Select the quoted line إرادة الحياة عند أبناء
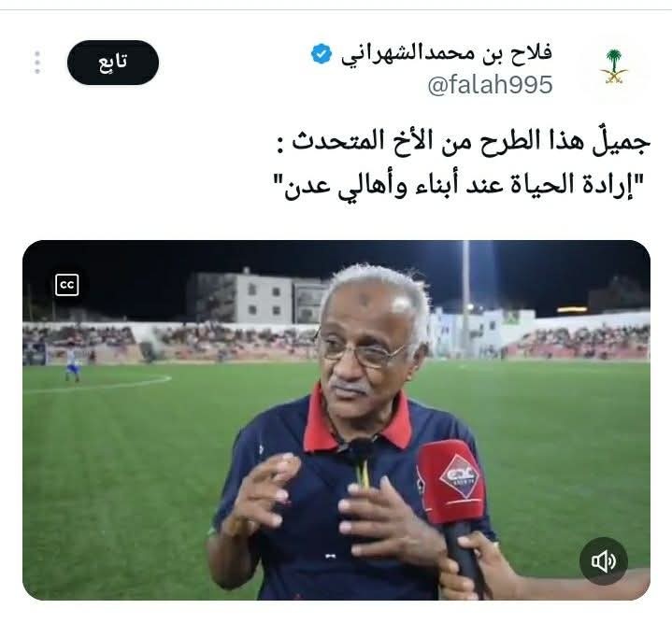The width and height of the screenshot is (672, 623). point(459,186)
